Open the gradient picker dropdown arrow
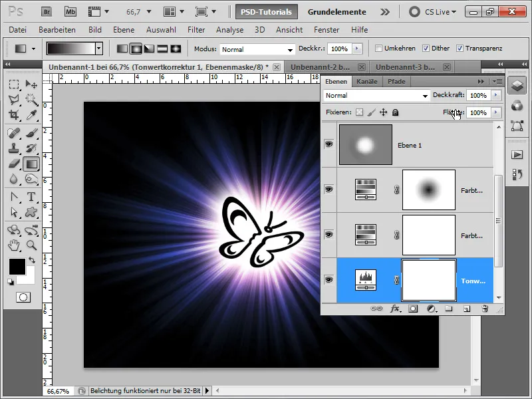 98,49
